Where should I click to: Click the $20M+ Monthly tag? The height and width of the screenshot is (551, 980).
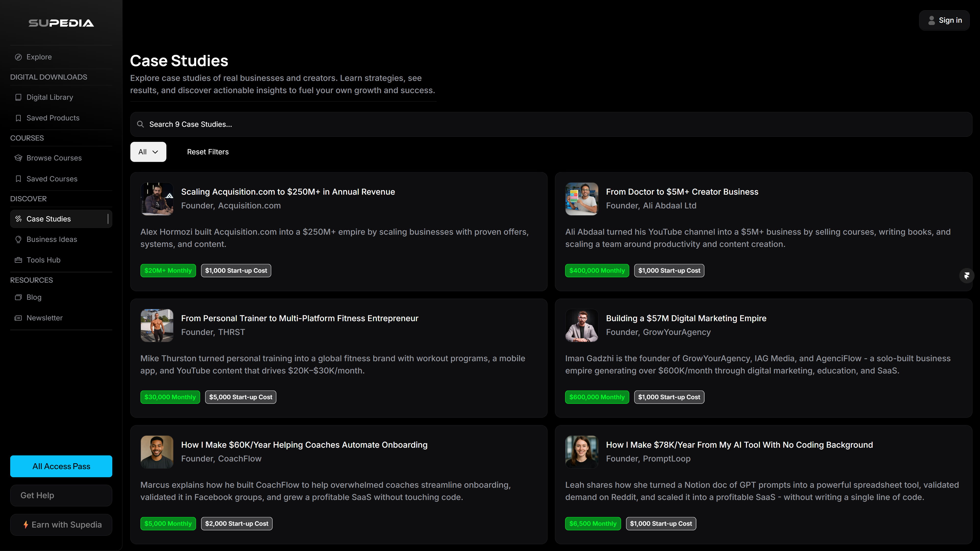pos(168,271)
